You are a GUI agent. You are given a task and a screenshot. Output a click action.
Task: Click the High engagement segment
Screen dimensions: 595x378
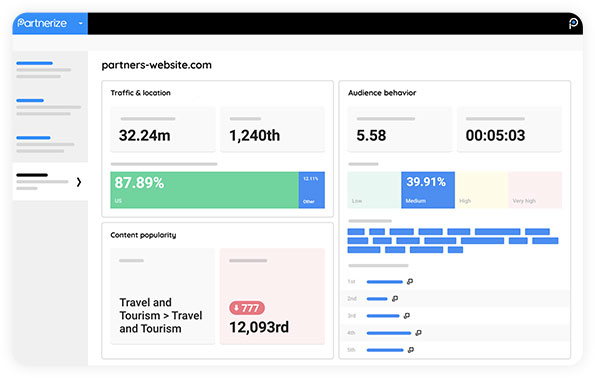482,190
